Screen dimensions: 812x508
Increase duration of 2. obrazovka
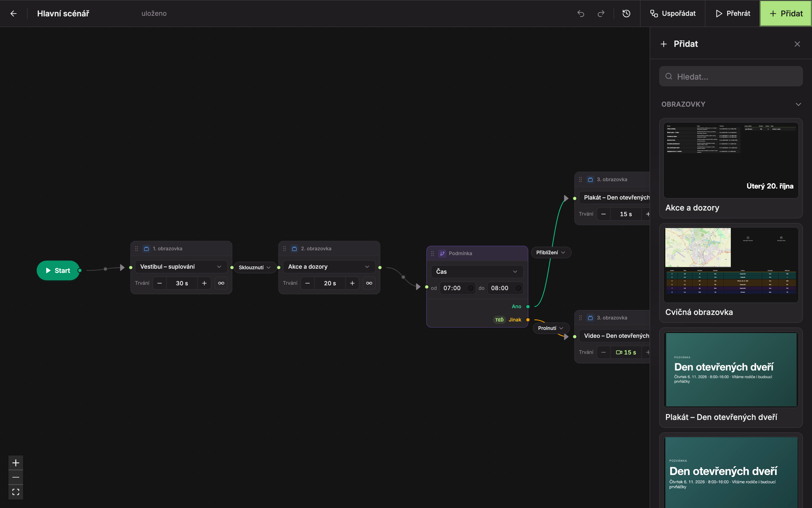(352, 283)
